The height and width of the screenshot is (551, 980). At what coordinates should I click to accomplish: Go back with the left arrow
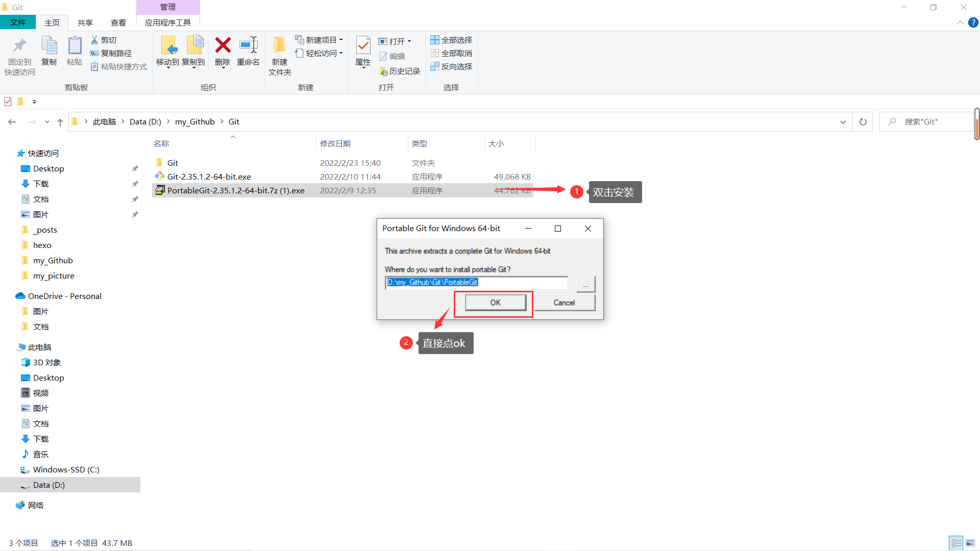tap(12, 122)
